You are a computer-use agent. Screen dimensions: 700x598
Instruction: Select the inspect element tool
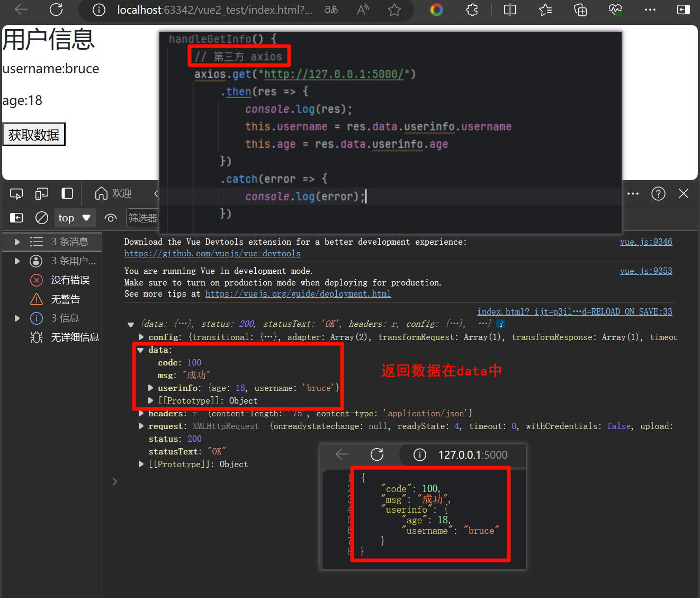pyautogui.click(x=16, y=194)
